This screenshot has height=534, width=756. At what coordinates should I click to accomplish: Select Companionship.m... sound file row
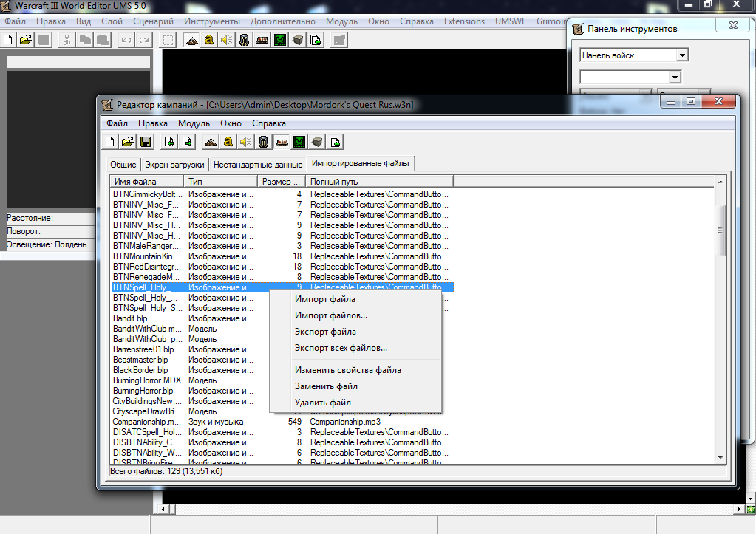point(282,422)
